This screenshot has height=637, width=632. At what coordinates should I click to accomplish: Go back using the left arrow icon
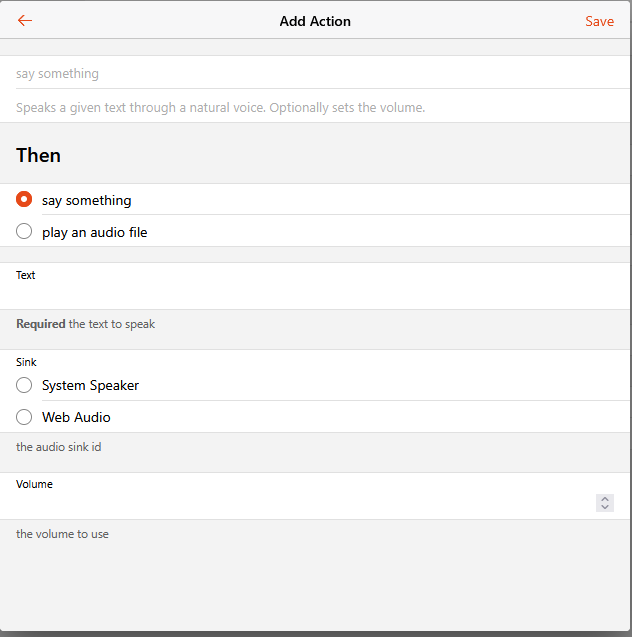pyautogui.click(x=25, y=20)
